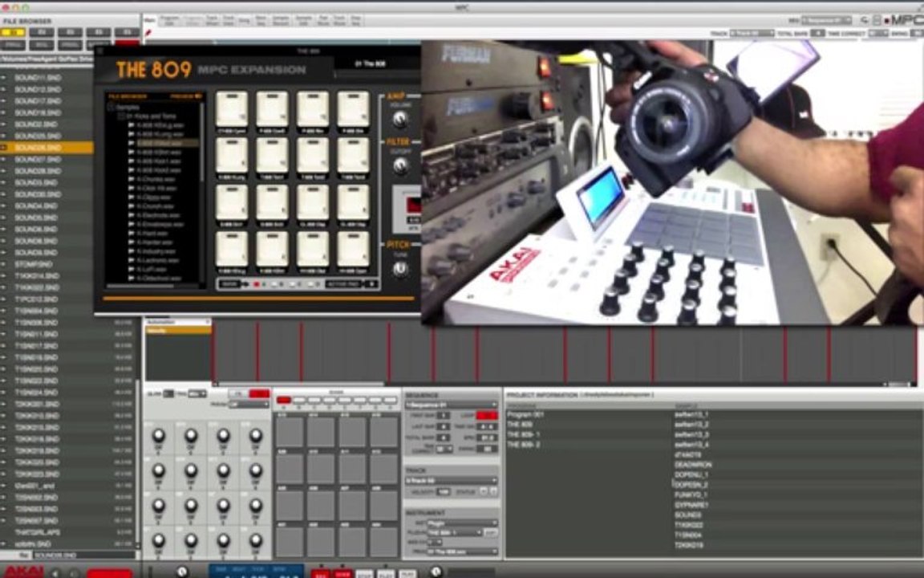Open the Instrument plugin dropdown showing THE 809
The width and height of the screenshot is (924, 578).
[x=454, y=532]
